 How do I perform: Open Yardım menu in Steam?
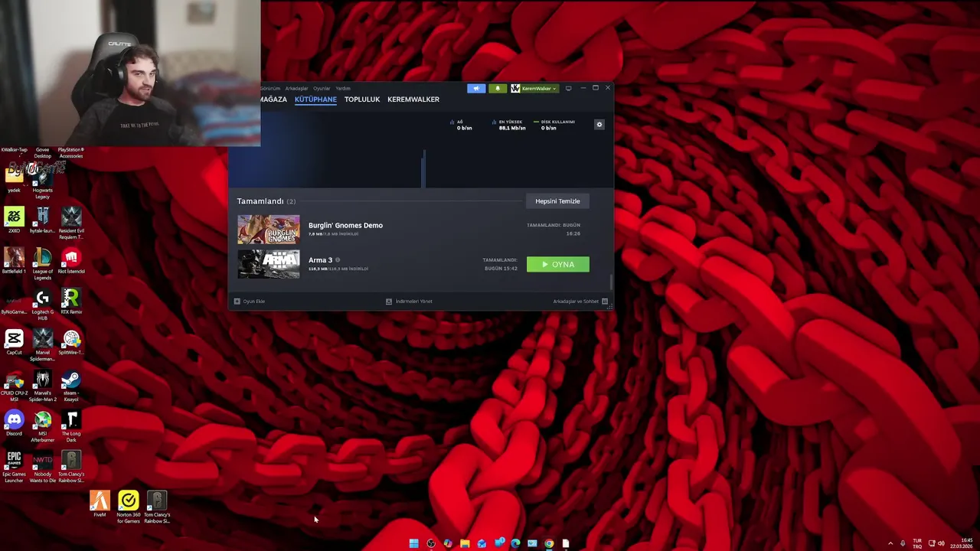(343, 88)
